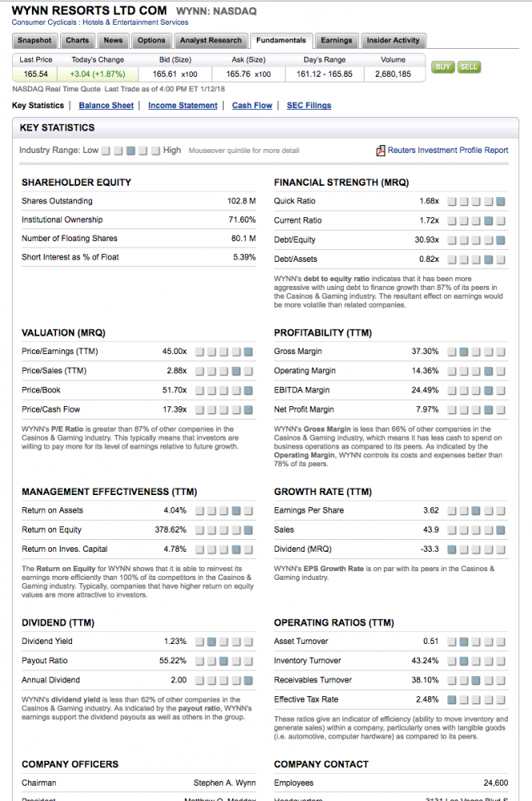Select the Effective Tax Rate highlighted quintile box

pyautogui.click(x=452, y=700)
